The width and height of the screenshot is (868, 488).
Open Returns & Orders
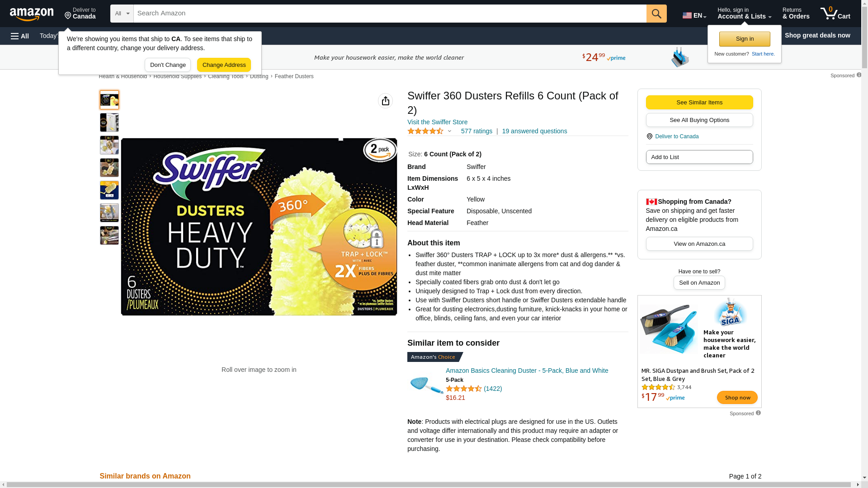(x=796, y=14)
